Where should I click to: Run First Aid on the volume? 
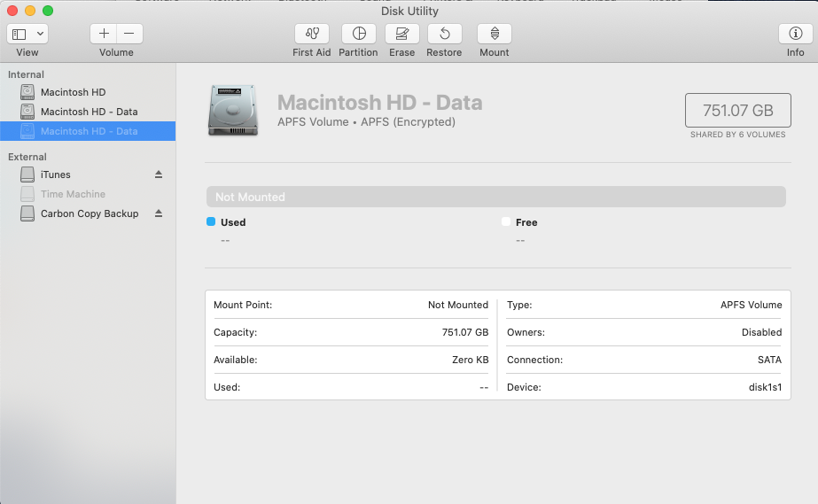(x=311, y=34)
